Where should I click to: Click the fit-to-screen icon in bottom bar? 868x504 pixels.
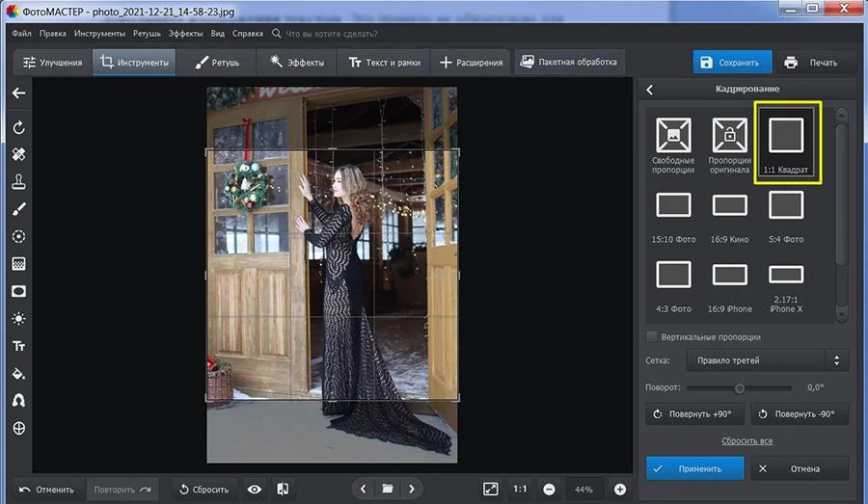491,489
